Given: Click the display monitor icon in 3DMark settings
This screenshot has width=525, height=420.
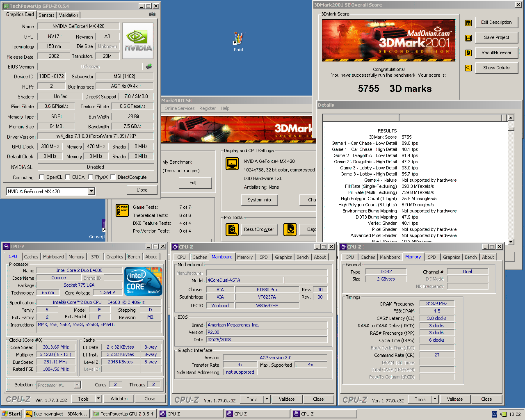Looking at the screenshot, I should [x=232, y=164].
